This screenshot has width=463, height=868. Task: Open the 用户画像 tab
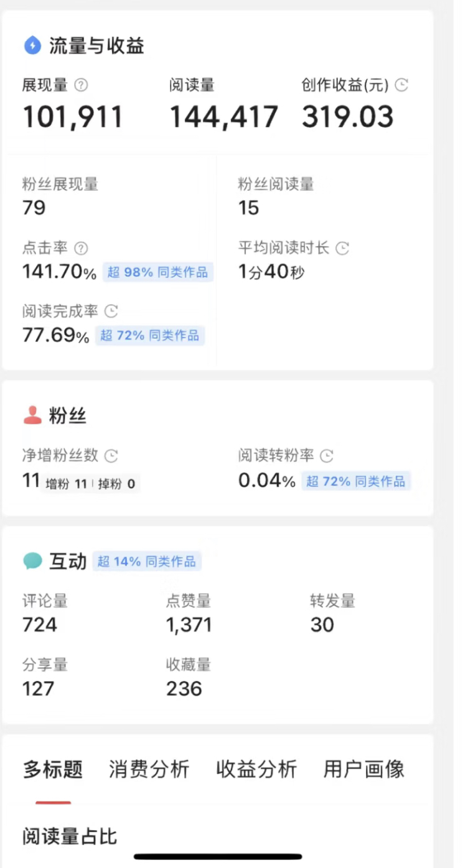tap(364, 769)
